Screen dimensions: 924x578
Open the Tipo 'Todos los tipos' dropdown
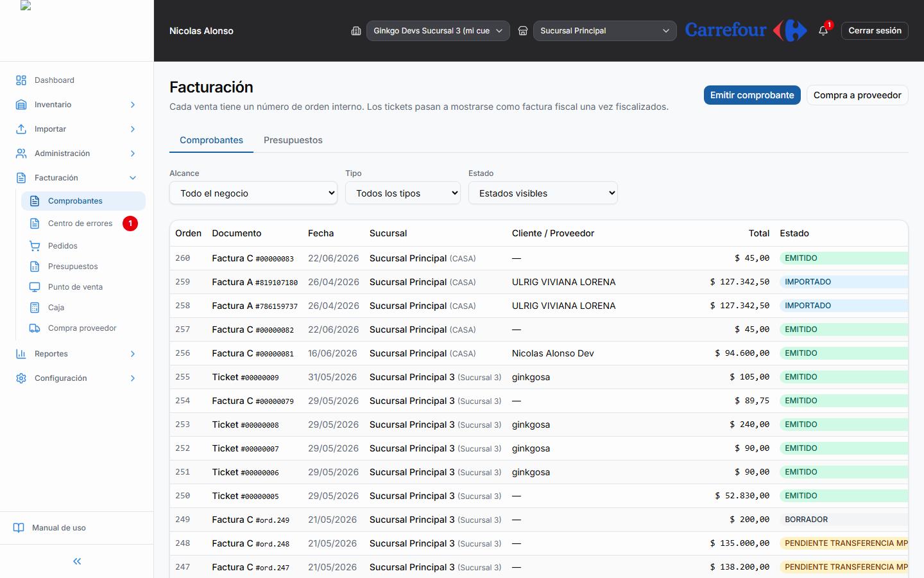tap(403, 193)
